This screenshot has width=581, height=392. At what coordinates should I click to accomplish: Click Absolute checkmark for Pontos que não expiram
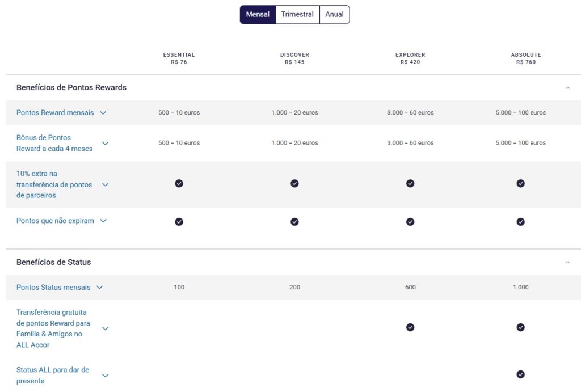[x=521, y=222]
